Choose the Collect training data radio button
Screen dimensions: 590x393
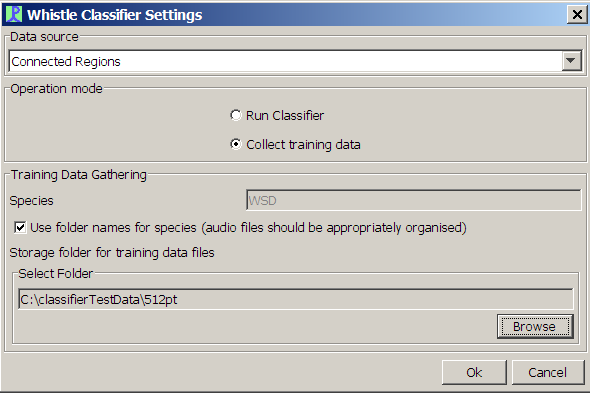236,144
